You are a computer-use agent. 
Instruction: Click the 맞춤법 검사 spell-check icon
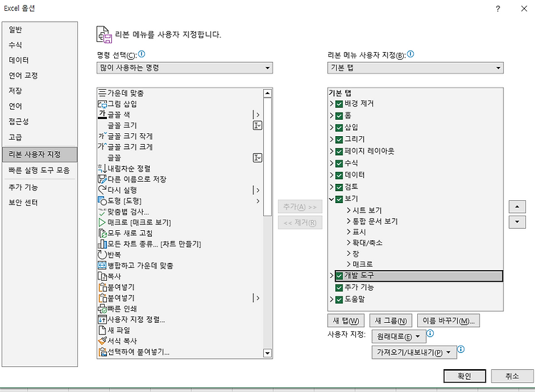(102, 212)
